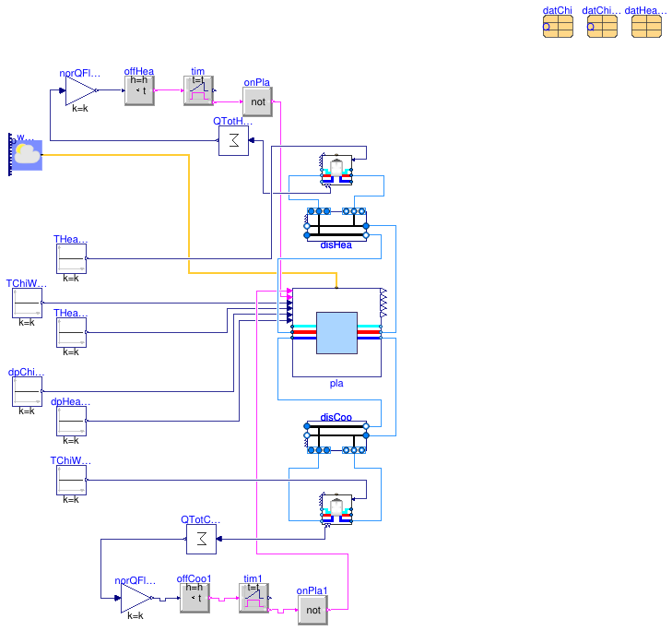
Task: Click the pla plant block
Action: [x=336, y=332]
